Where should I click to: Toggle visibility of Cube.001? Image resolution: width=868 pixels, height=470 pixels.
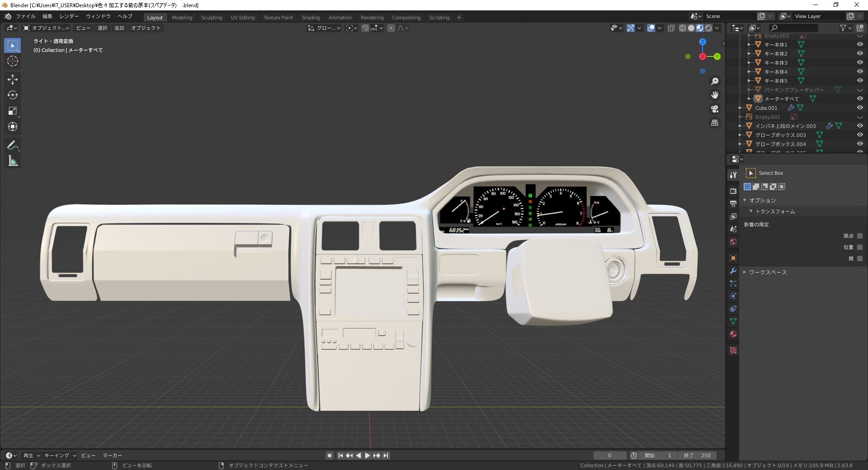860,108
